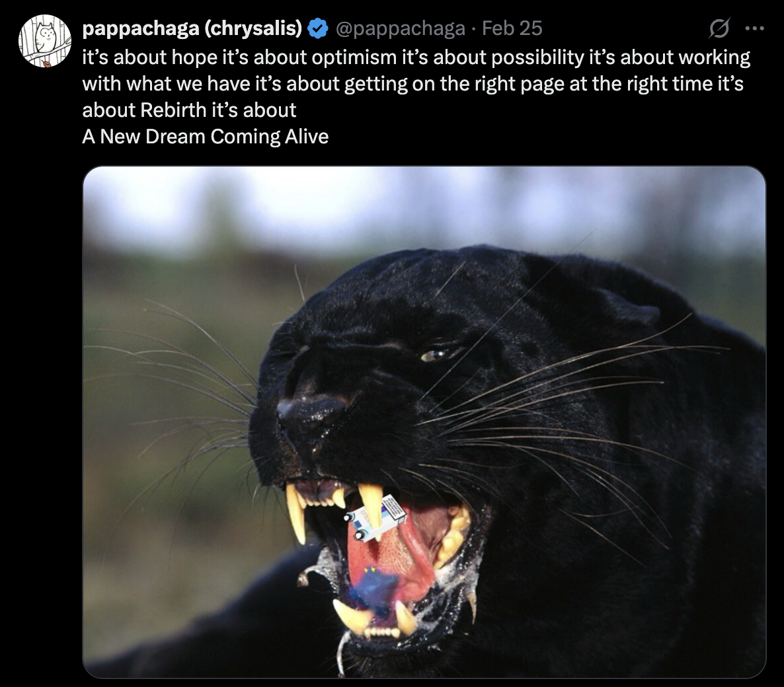Viewport: 784px width, 687px height.
Task: Visit the @pappachaga handle link
Action: 400,28
